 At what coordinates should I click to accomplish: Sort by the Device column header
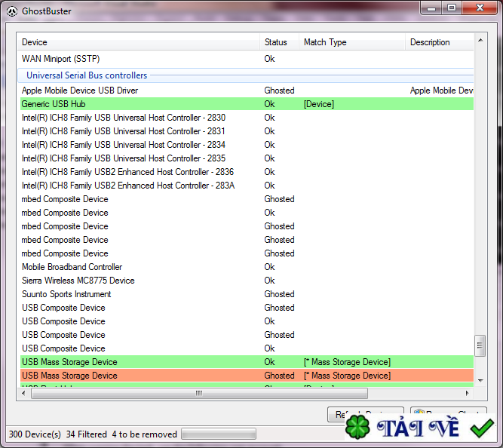pyautogui.click(x=138, y=42)
